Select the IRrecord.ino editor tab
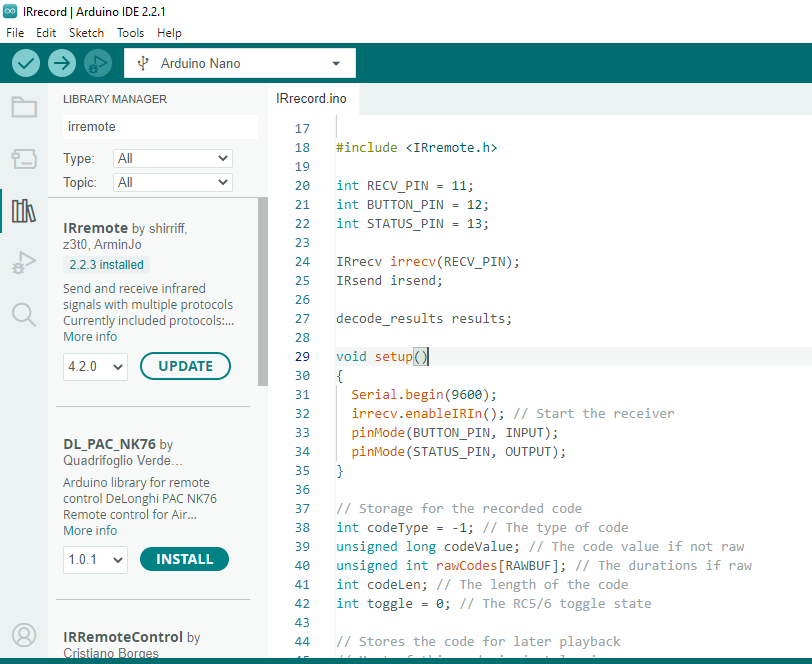 [311, 98]
